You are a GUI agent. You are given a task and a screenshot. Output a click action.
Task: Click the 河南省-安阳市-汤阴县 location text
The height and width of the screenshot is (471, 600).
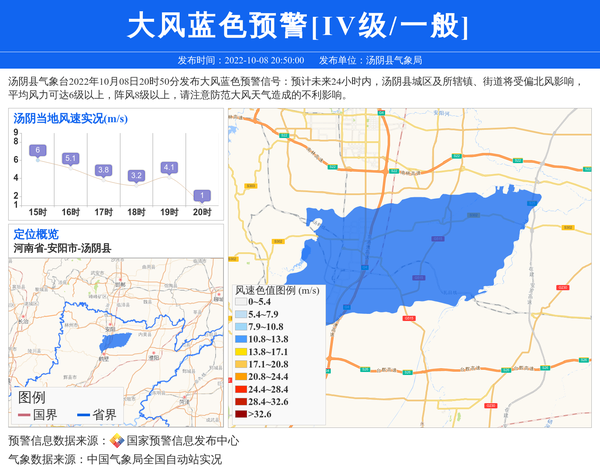tap(62, 247)
